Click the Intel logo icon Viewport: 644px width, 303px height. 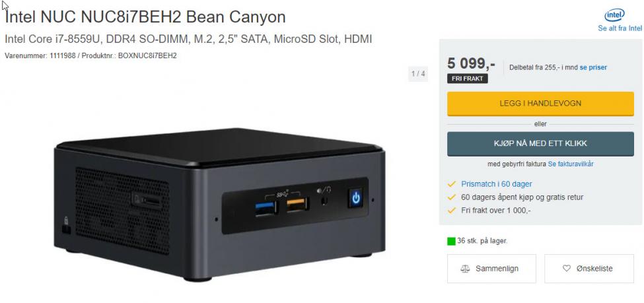[x=614, y=16]
